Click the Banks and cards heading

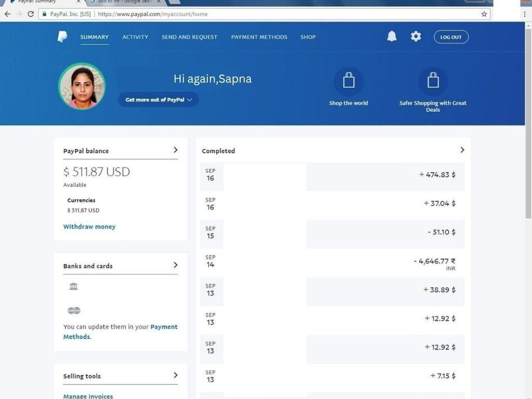pos(88,266)
